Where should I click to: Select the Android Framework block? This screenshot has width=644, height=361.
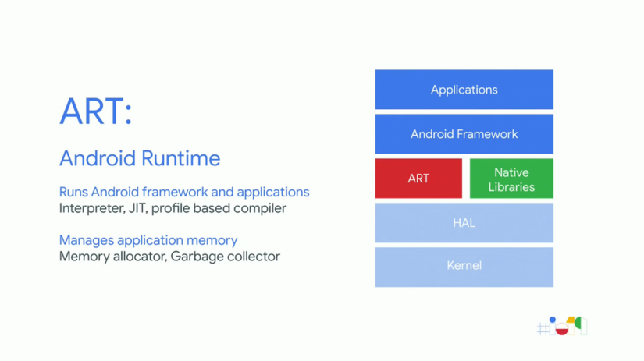pos(464,134)
